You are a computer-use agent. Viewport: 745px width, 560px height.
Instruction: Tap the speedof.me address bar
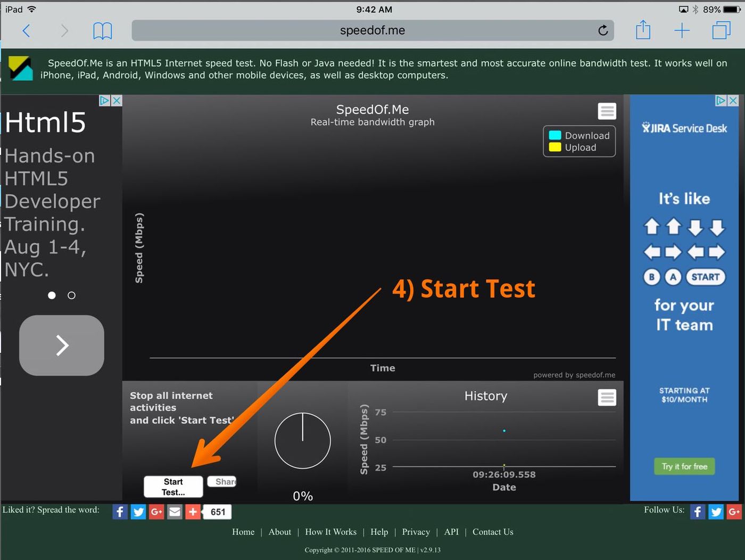tap(372, 30)
